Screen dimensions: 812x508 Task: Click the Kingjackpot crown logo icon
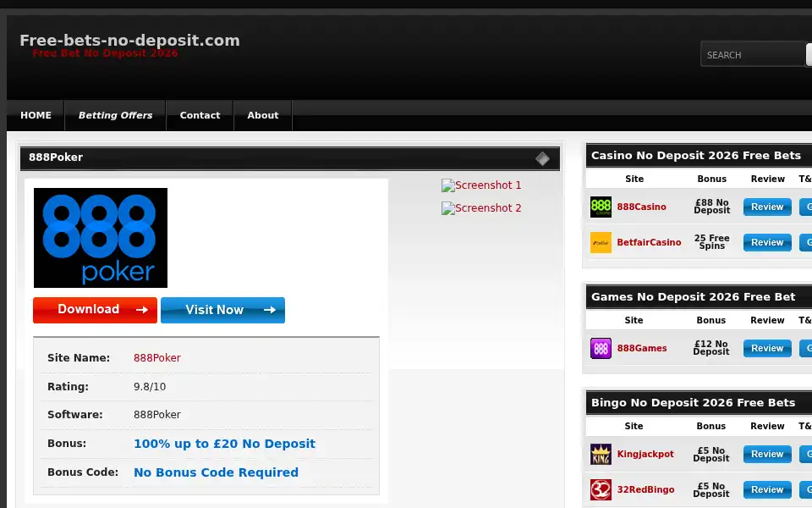pos(601,454)
